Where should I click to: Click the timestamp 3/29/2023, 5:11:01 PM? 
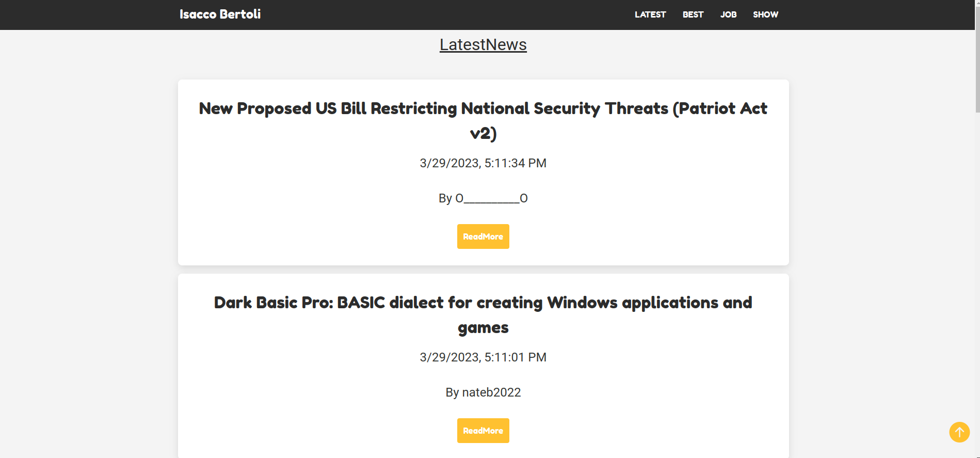[x=483, y=357]
